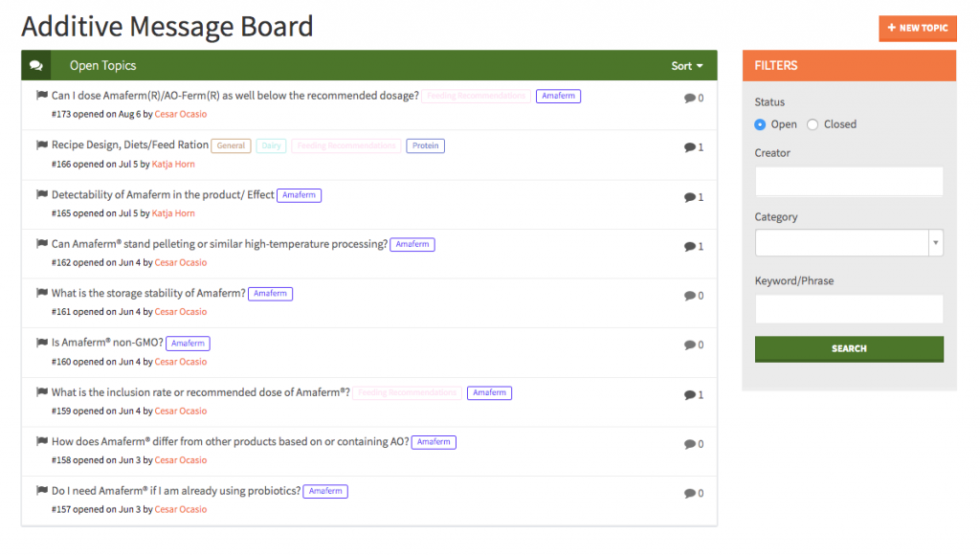Select the Open status radio button

click(x=760, y=124)
